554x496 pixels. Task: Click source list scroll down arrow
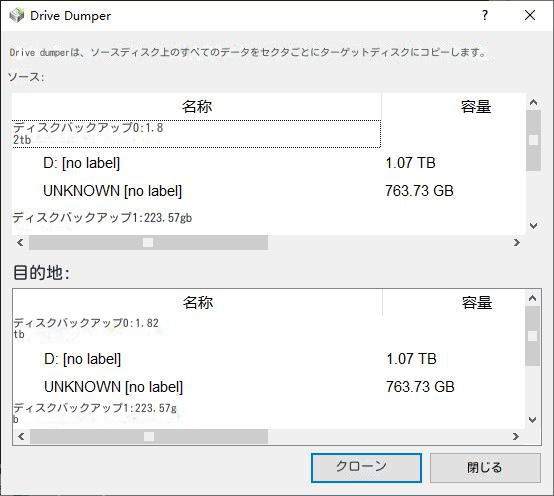(534, 225)
